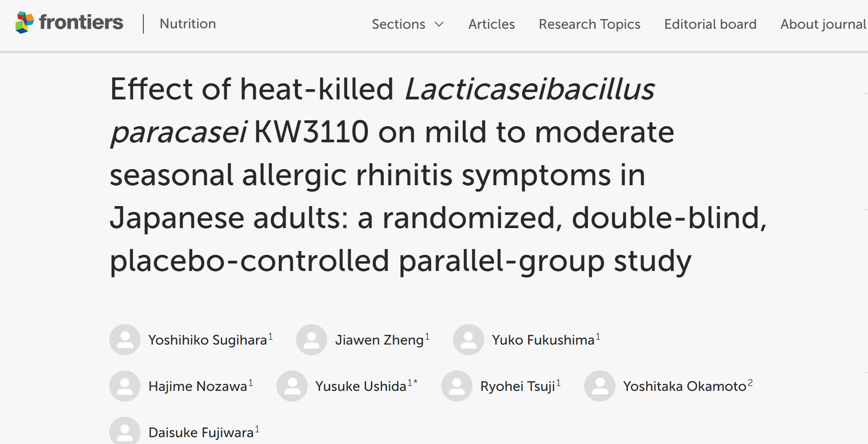
Task: Open the About journal menu
Action: [x=823, y=24]
